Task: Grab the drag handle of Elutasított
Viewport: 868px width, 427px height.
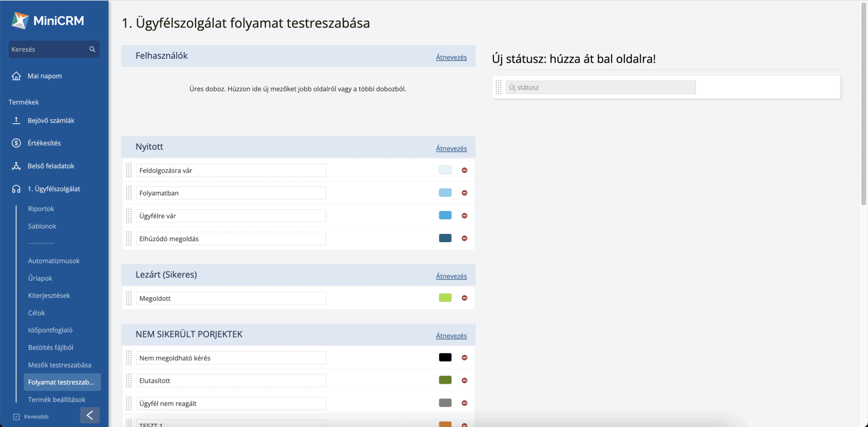Action: point(129,380)
